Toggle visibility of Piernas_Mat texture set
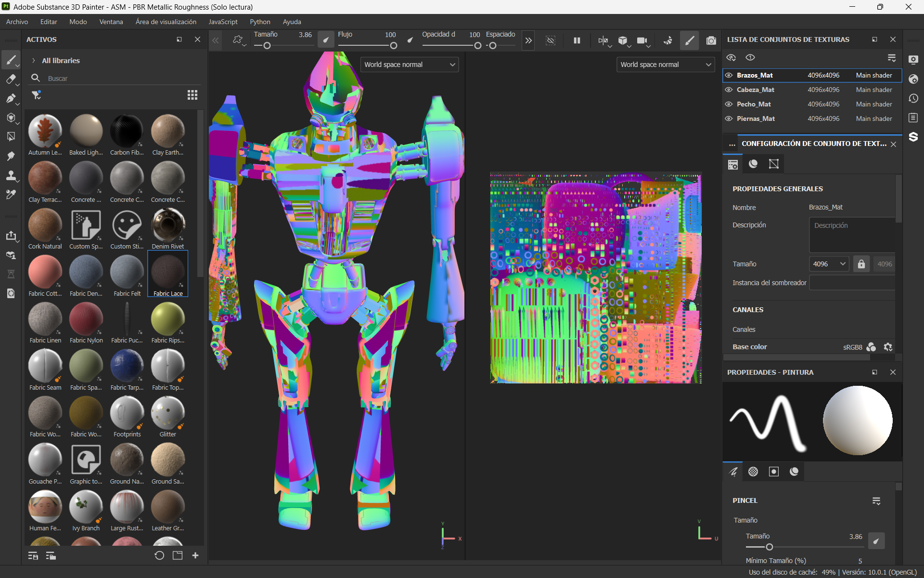 (729, 118)
